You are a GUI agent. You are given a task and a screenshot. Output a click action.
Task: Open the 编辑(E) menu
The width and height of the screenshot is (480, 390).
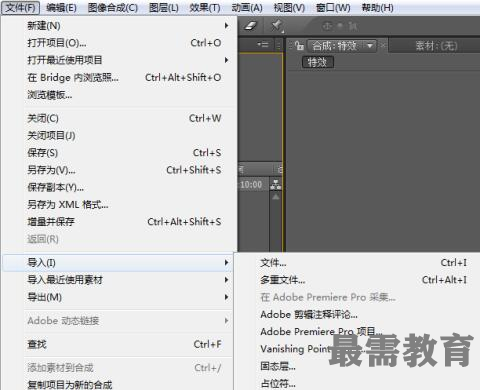(61, 7)
